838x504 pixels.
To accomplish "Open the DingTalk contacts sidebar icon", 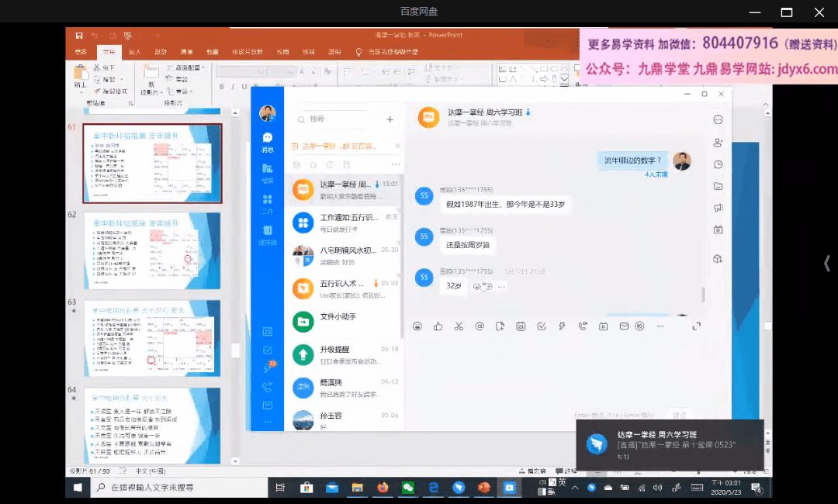I will tap(268, 231).
